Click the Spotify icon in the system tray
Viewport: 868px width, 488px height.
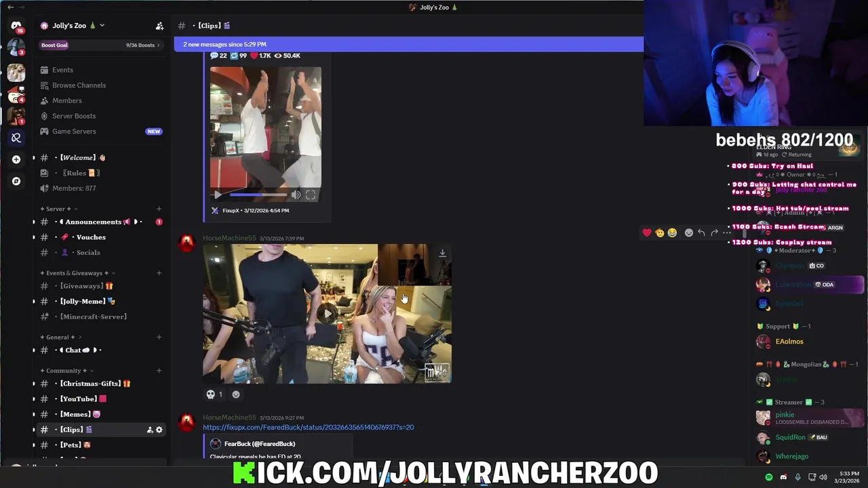click(x=769, y=477)
